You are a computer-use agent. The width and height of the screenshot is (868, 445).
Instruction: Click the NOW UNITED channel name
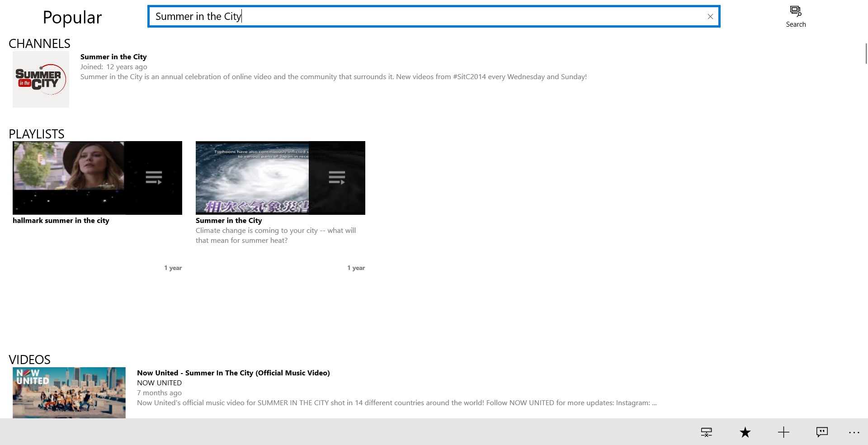159,383
